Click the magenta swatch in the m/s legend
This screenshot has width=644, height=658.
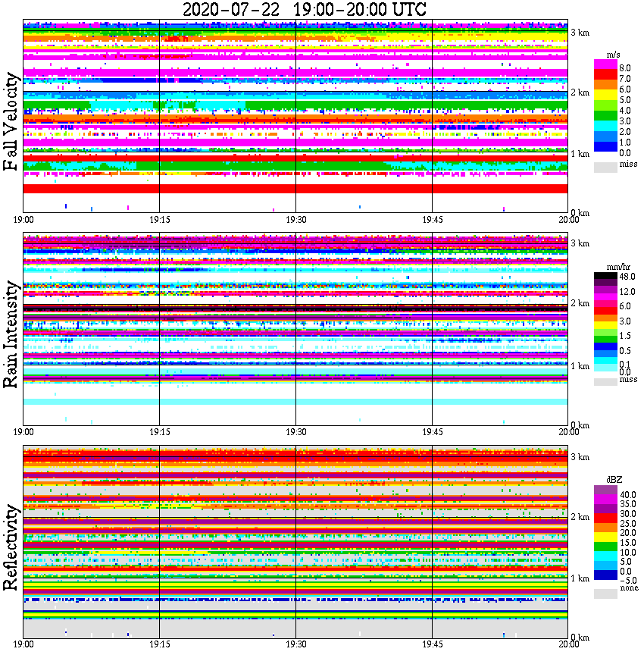click(x=605, y=64)
